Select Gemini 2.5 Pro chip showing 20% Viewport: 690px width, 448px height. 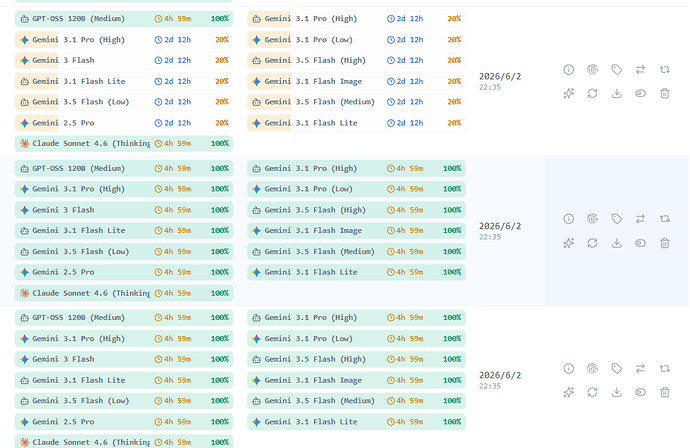pyautogui.click(x=124, y=123)
